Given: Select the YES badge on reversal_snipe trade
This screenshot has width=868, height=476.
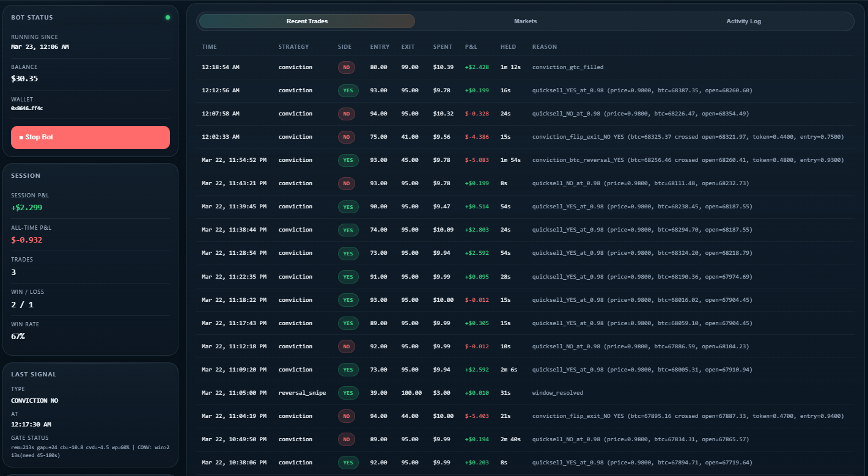Looking at the screenshot, I should pos(348,392).
